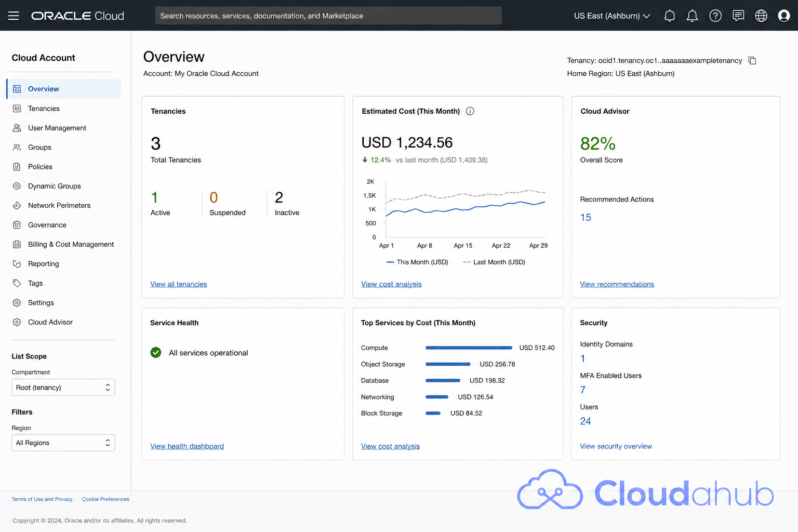Open the notifications bell icon
798x532 pixels.
(x=692, y=16)
